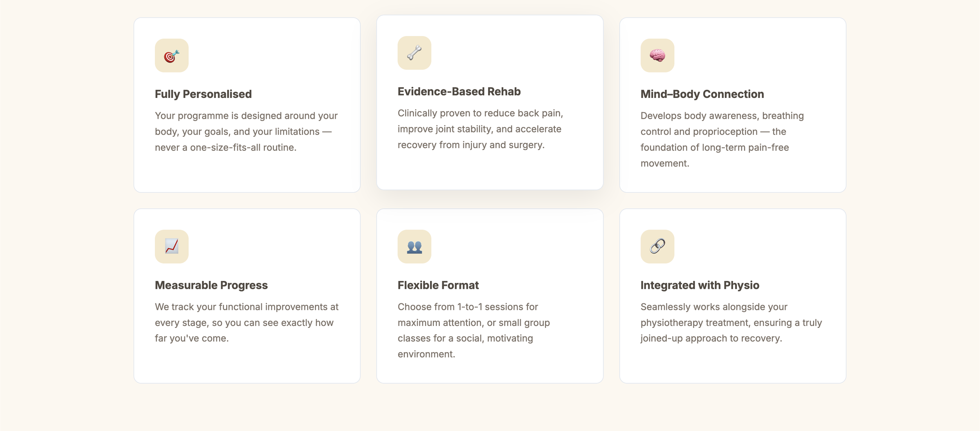Click the programme designed around your body text

coord(246,132)
